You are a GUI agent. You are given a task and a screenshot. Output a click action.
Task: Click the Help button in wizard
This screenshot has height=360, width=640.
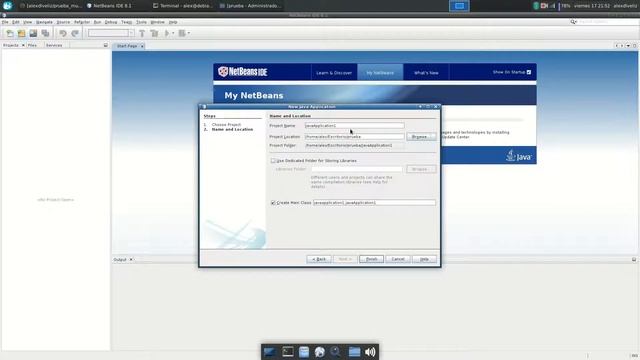(x=424, y=259)
